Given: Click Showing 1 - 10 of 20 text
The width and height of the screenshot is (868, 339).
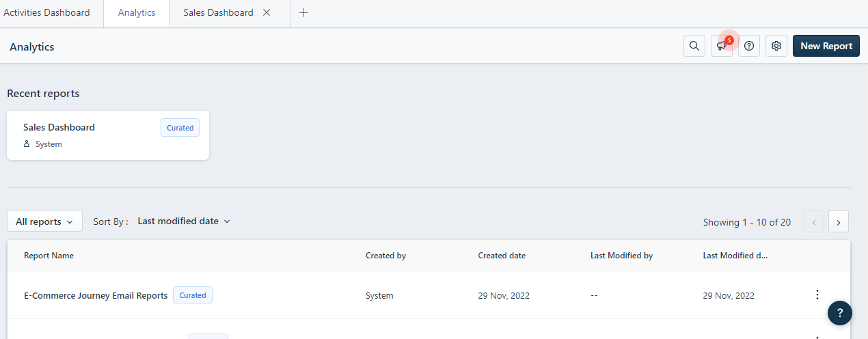Looking at the screenshot, I should pos(747,222).
